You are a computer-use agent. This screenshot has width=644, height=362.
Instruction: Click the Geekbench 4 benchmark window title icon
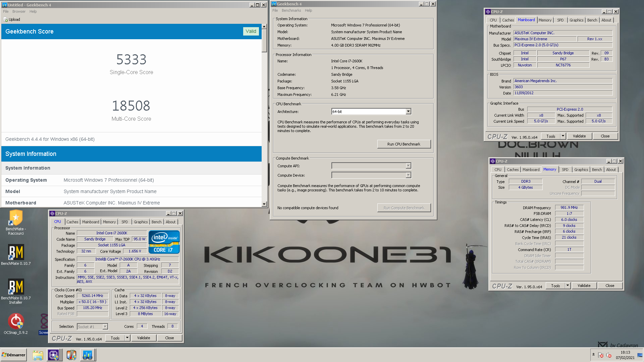click(x=274, y=4)
